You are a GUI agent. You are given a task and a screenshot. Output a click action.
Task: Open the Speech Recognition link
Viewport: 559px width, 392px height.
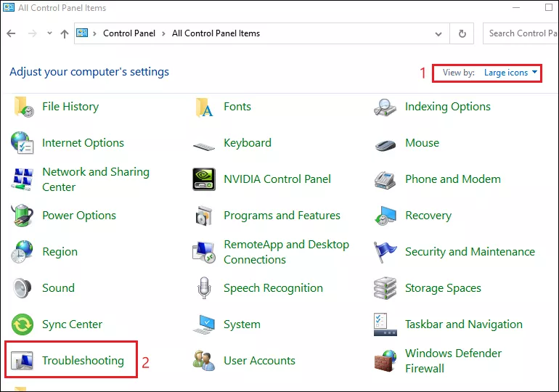click(273, 288)
